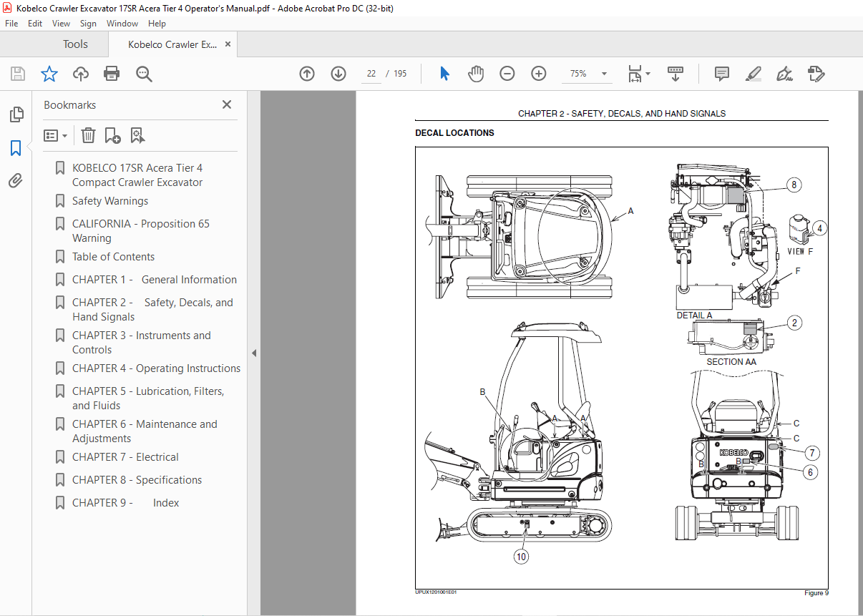The height and width of the screenshot is (616, 863).
Task: Click the chapter header text on page
Action: [622, 114]
